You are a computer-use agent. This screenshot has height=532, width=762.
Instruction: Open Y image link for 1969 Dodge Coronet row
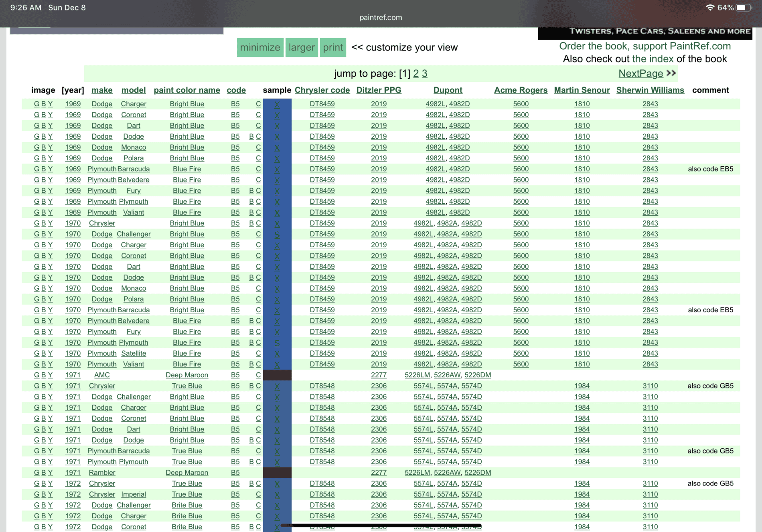(x=50, y=115)
